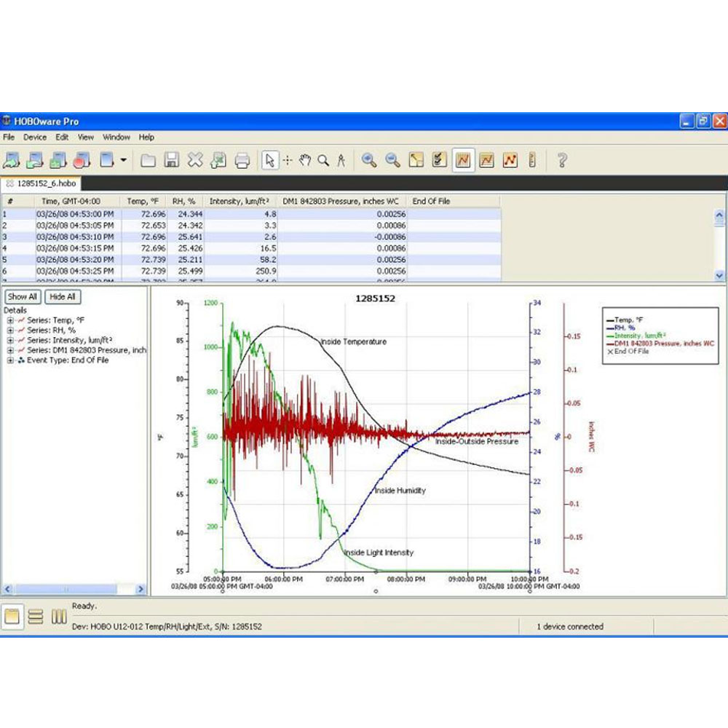Viewport: 728px width, 728px height.
Task: Expand the Series: Temp, °F tree node
Action: click(x=10, y=320)
